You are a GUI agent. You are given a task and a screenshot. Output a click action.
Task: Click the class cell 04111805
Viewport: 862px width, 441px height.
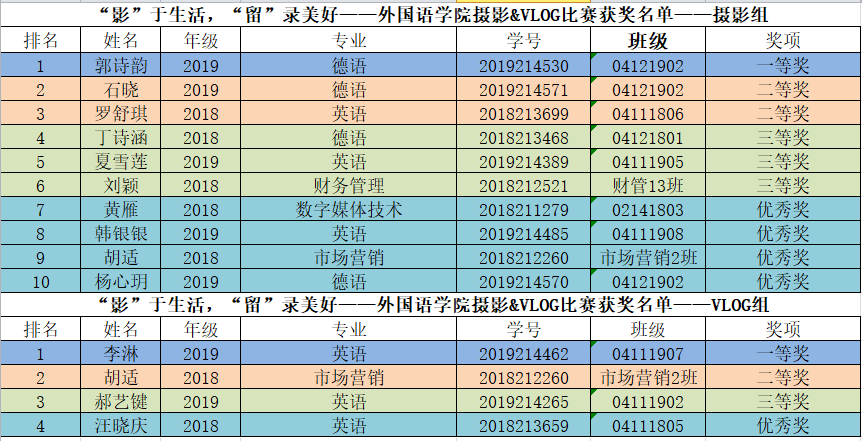tap(647, 425)
